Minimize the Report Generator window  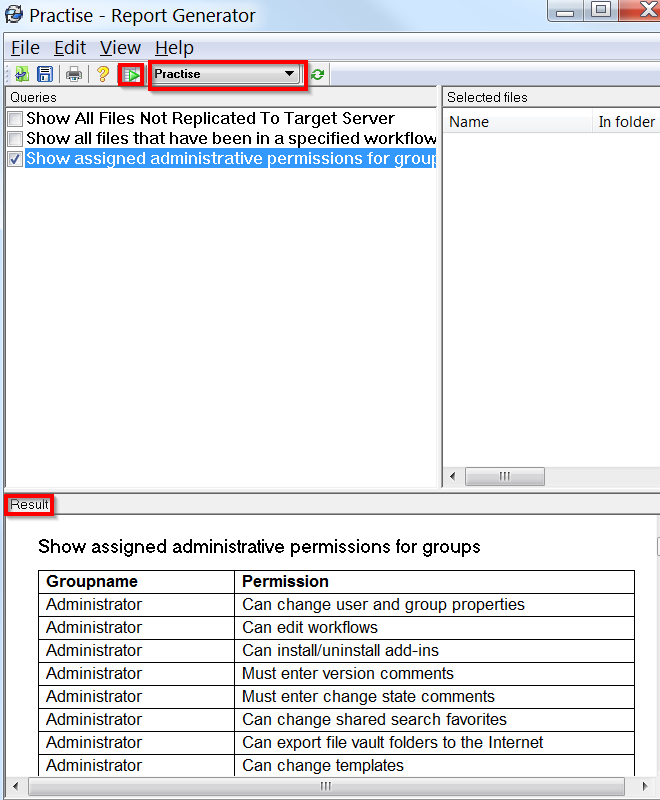pyautogui.click(x=565, y=10)
